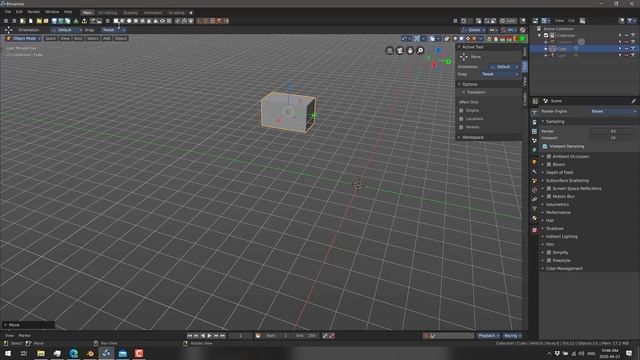The image size is (640, 360).
Task: Open the Object Mode dropdown
Action: click(x=23, y=38)
